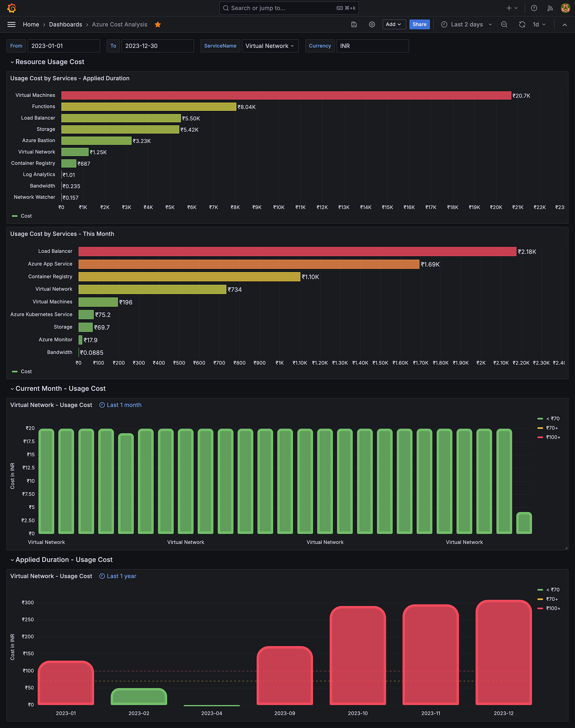Open the Add dropdown

[x=394, y=24]
